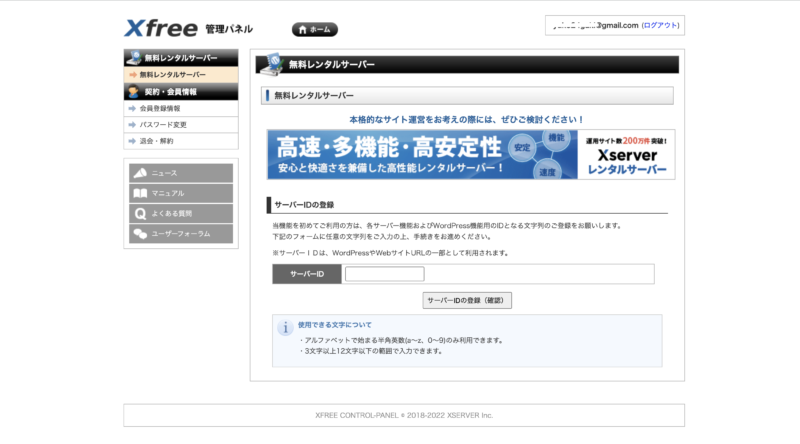Focus the サーバーID input field

coord(385,274)
